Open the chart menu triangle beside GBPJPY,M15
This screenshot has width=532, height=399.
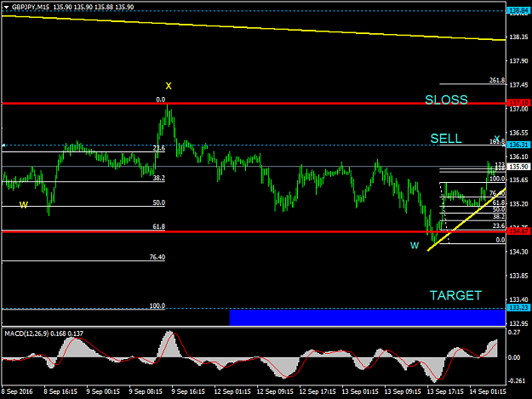[7, 7]
